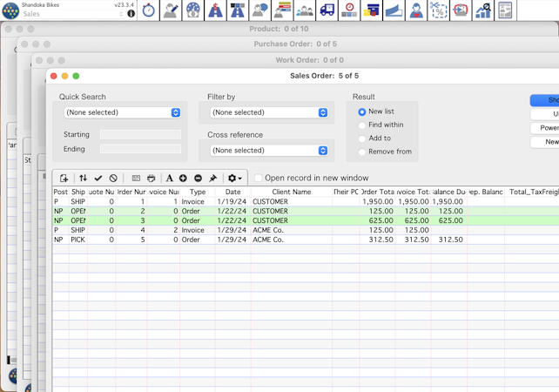559x392 pixels.
Task: Click the Starting input field
Action: [140, 135]
